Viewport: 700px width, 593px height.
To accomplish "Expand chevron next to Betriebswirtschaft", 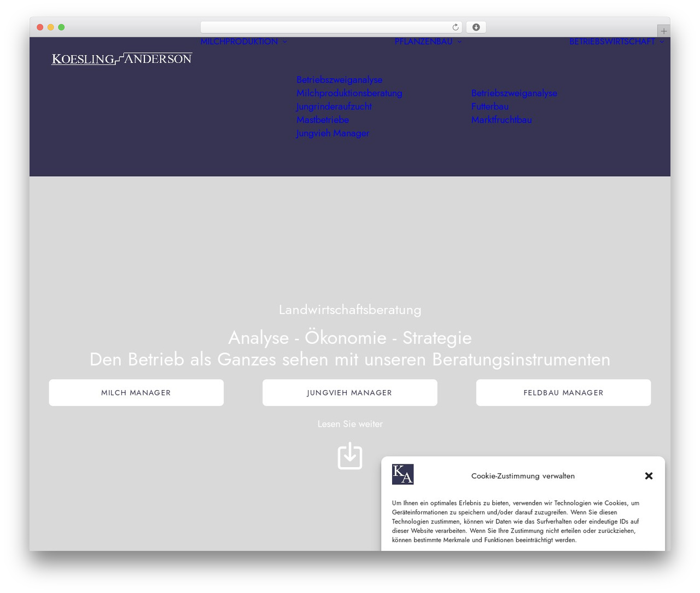I will click(662, 42).
